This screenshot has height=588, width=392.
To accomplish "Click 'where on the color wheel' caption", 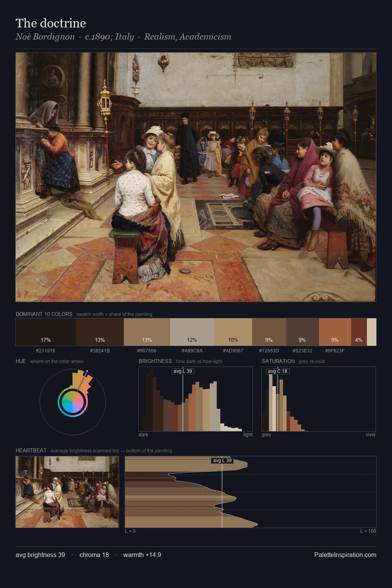I will 57,361.
